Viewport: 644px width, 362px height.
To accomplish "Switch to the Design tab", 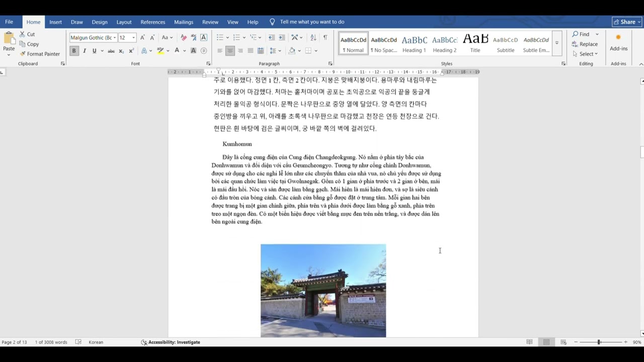I will tap(100, 22).
